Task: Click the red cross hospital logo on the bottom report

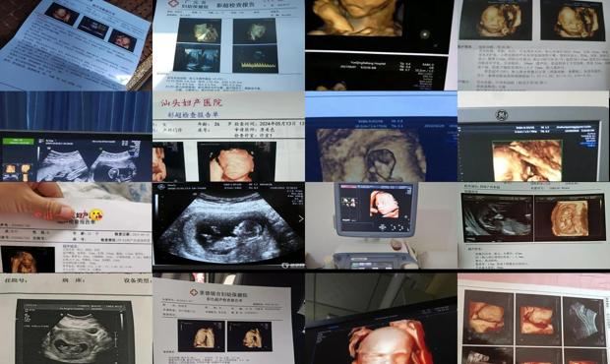Action: coord(194,291)
